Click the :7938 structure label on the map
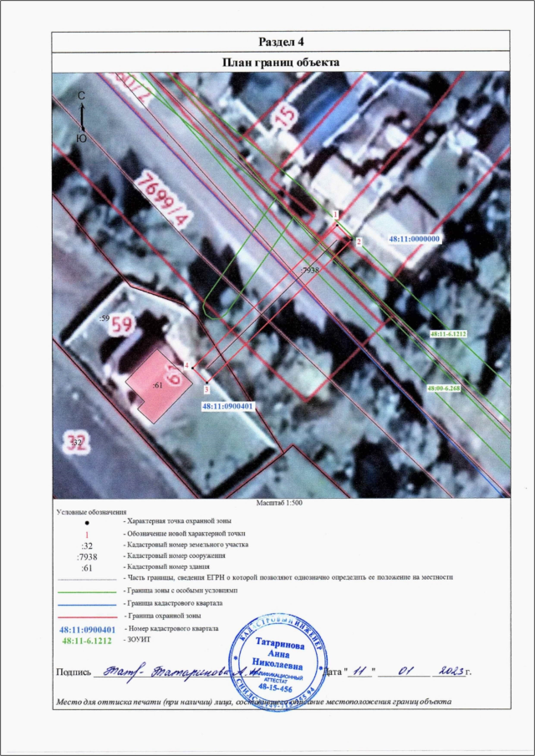 pos(309,271)
